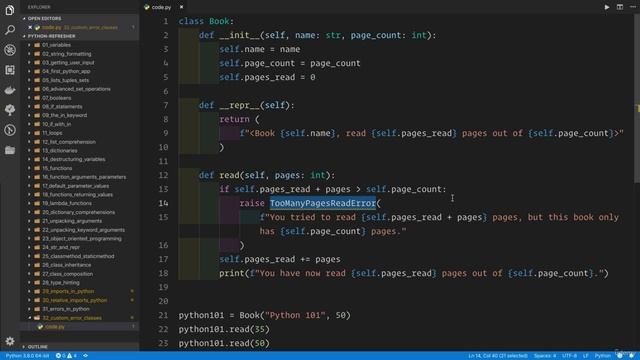Change the UTF-8 file encoding
This screenshot has height=360, width=640.
(569, 356)
